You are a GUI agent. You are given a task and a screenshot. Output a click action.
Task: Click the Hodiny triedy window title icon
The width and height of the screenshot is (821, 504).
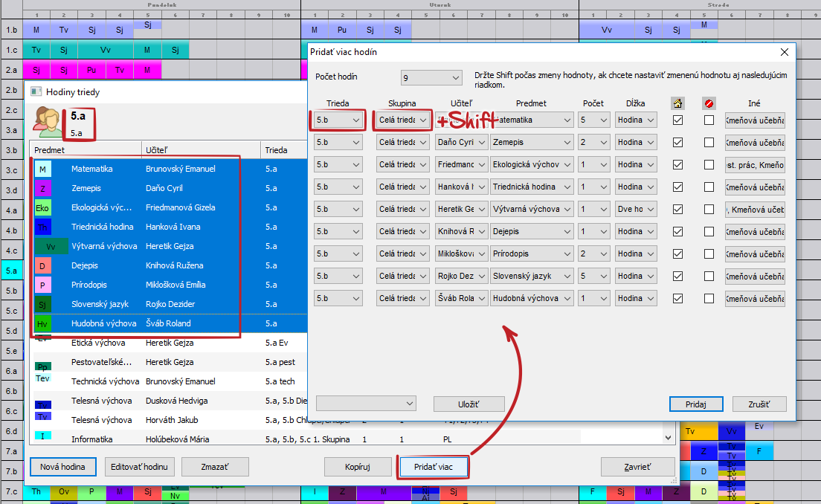[x=36, y=92]
